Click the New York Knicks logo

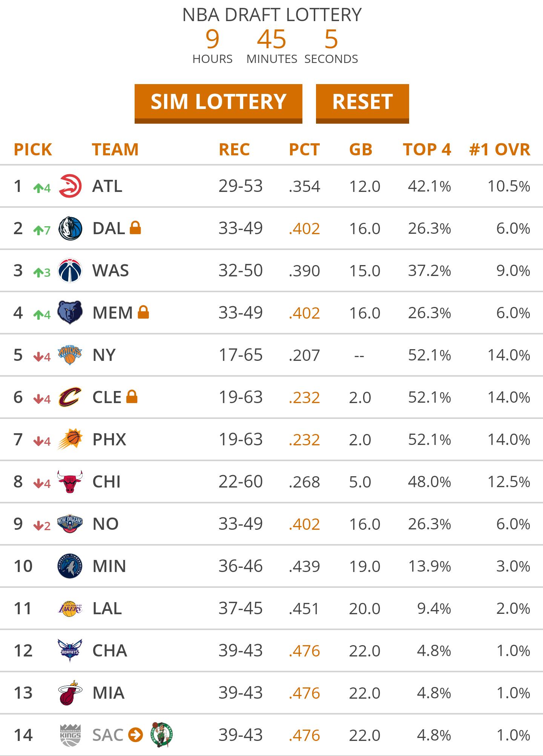coord(70,355)
